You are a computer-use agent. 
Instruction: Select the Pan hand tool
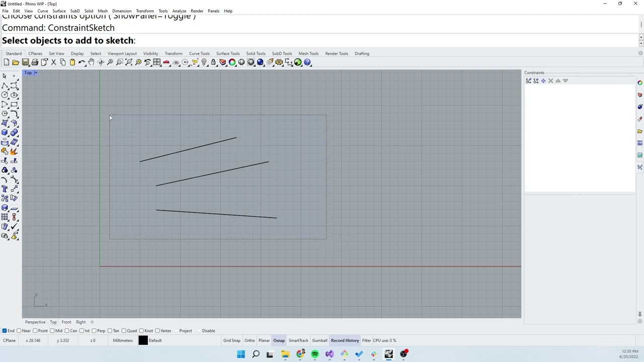91,62
